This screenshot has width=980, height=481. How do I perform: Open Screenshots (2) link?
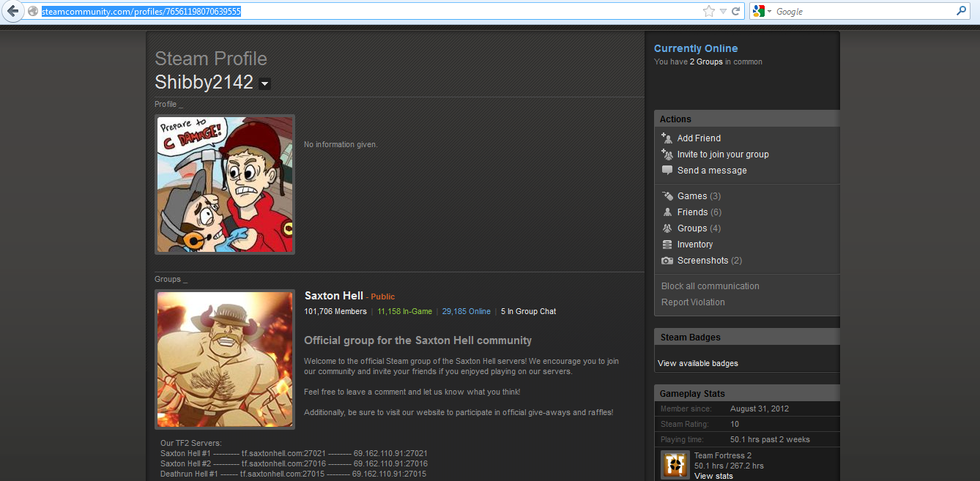(710, 261)
